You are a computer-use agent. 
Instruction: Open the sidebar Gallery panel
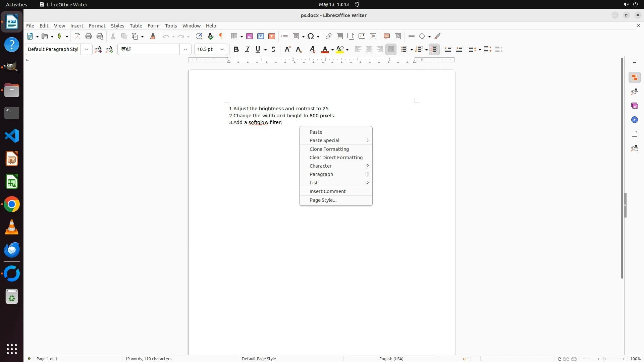[x=634, y=106]
